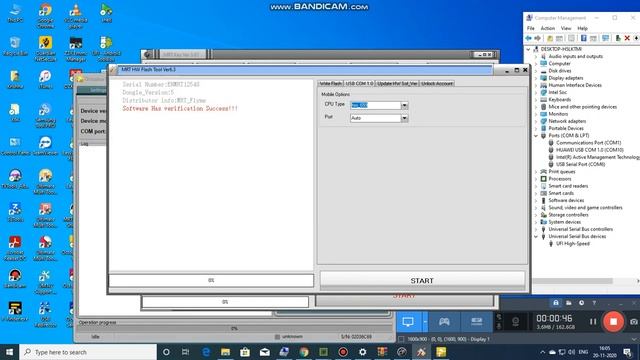Open Action menu in Computer Management
Image resolution: width=640 pixels, height=360 pixels.
(548, 28)
